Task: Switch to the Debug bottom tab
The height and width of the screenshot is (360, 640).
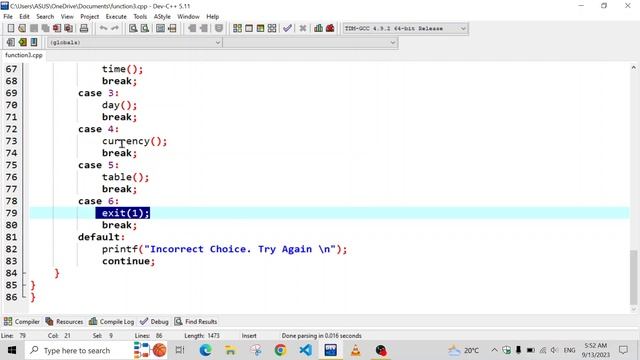Action: tap(154, 322)
